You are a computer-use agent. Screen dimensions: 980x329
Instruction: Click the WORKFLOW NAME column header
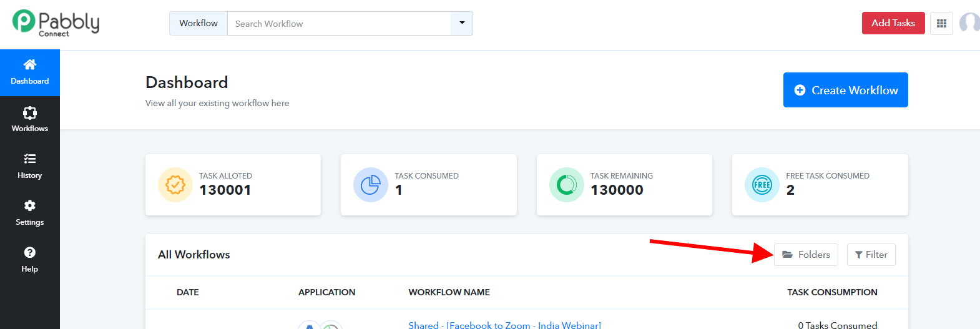point(449,292)
